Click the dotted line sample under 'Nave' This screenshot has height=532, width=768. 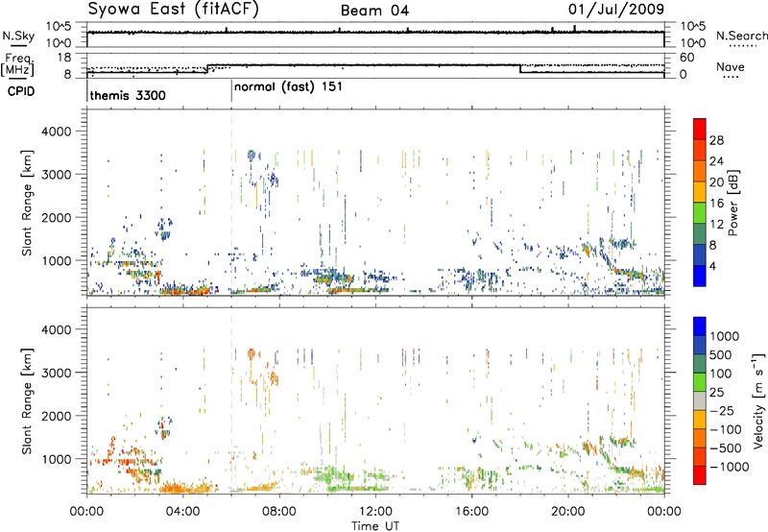click(731, 78)
